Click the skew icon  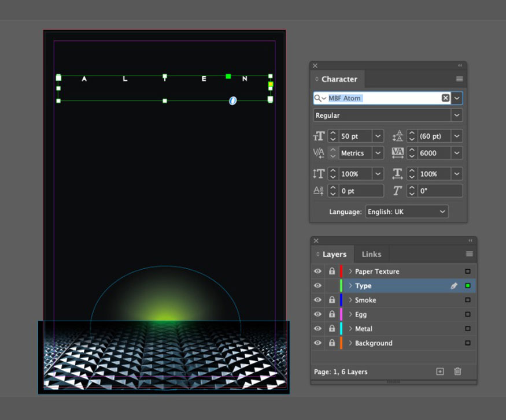[x=398, y=191]
